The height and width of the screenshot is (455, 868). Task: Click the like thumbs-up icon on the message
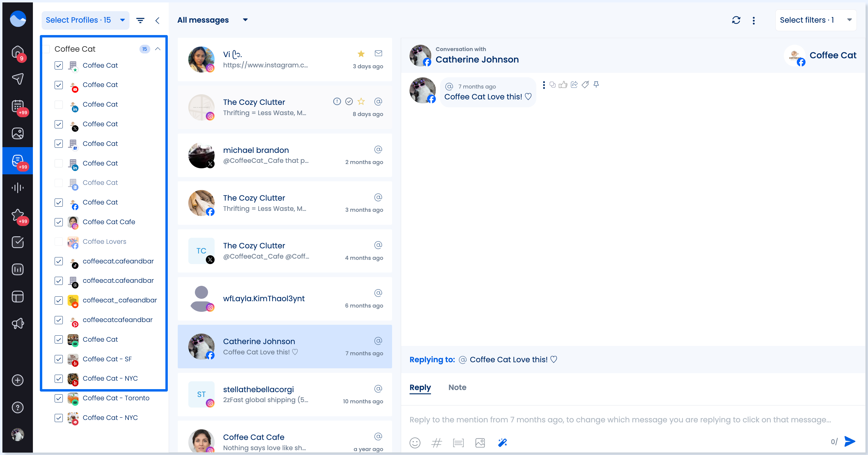point(563,85)
